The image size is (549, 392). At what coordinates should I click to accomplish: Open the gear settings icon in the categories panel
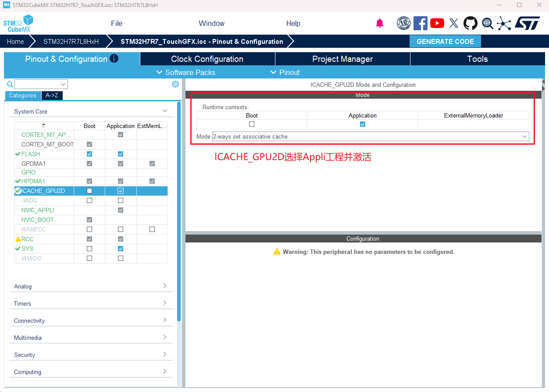(175, 84)
